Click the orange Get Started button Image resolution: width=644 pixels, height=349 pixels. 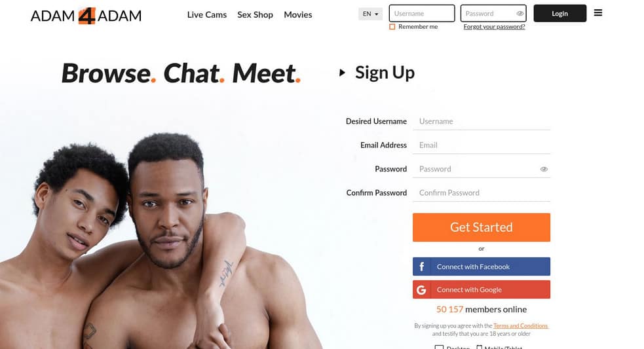(x=482, y=227)
